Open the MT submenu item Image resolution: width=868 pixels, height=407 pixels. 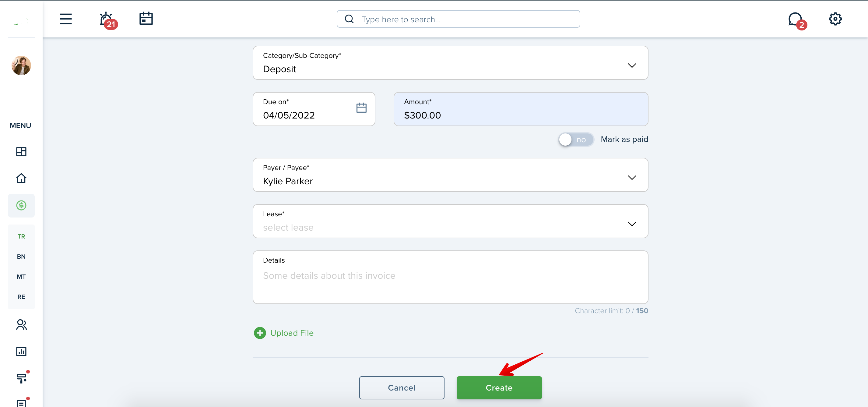(x=21, y=277)
